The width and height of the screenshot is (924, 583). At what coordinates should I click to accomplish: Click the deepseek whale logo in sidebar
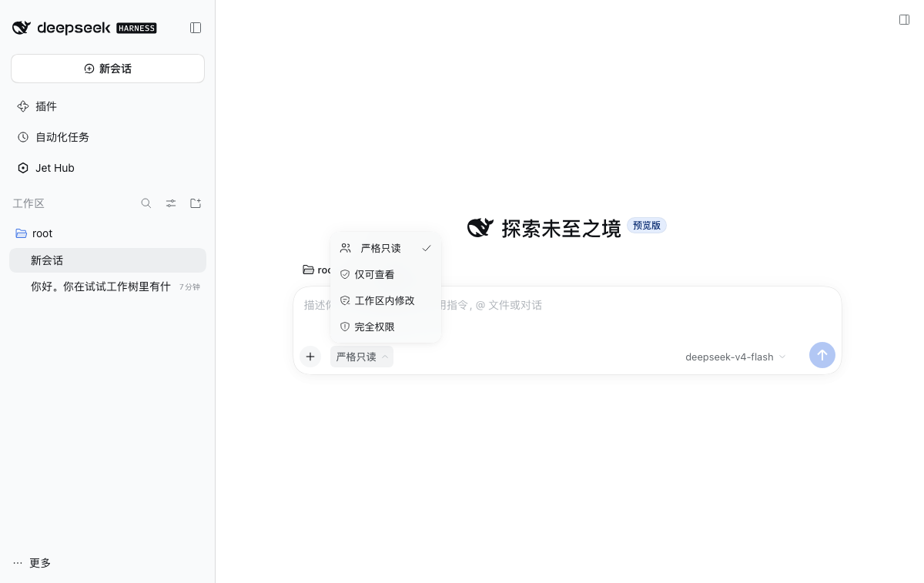22,28
